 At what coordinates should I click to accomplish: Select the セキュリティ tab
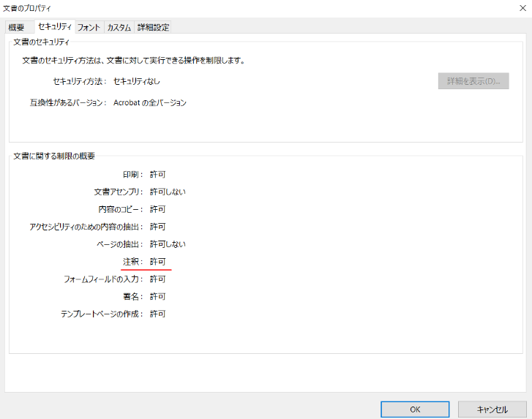(55, 26)
